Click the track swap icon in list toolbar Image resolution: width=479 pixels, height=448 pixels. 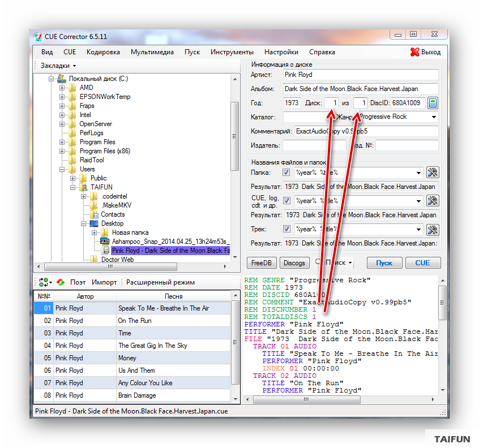pos(43,282)
